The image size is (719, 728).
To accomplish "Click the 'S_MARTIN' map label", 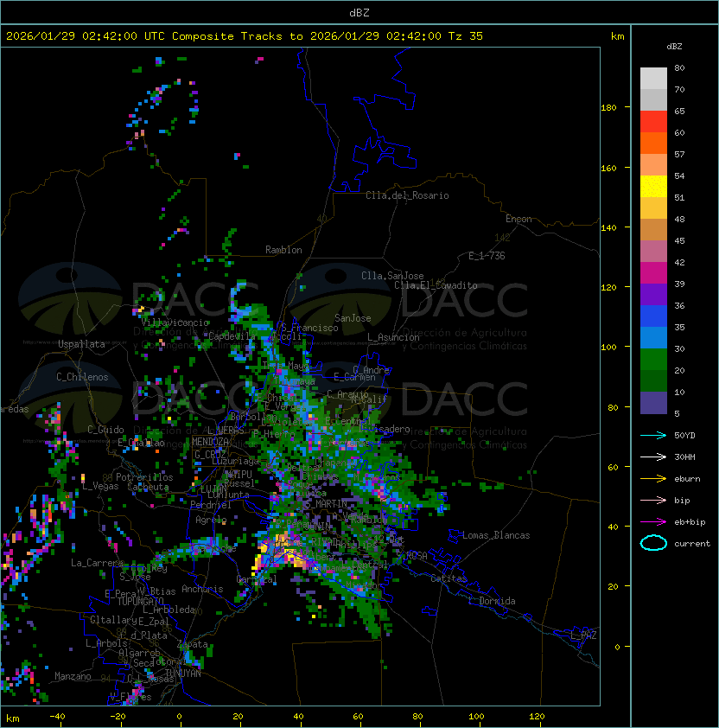I will (328, 503).
